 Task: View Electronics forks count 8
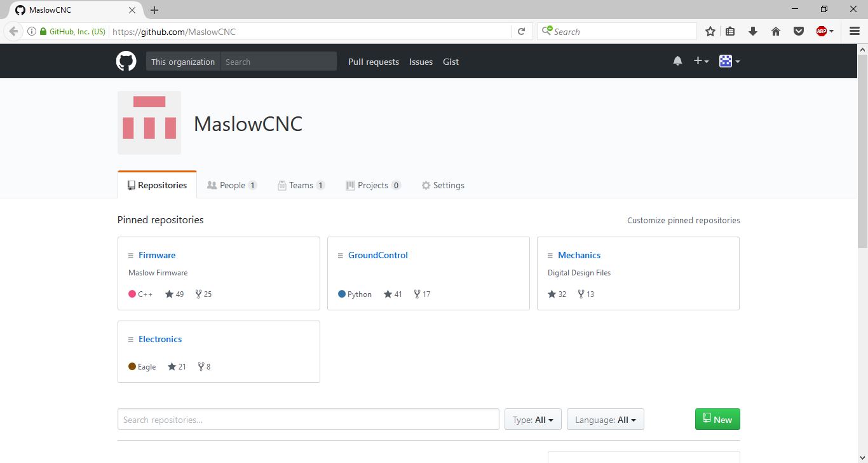point(204,366)
